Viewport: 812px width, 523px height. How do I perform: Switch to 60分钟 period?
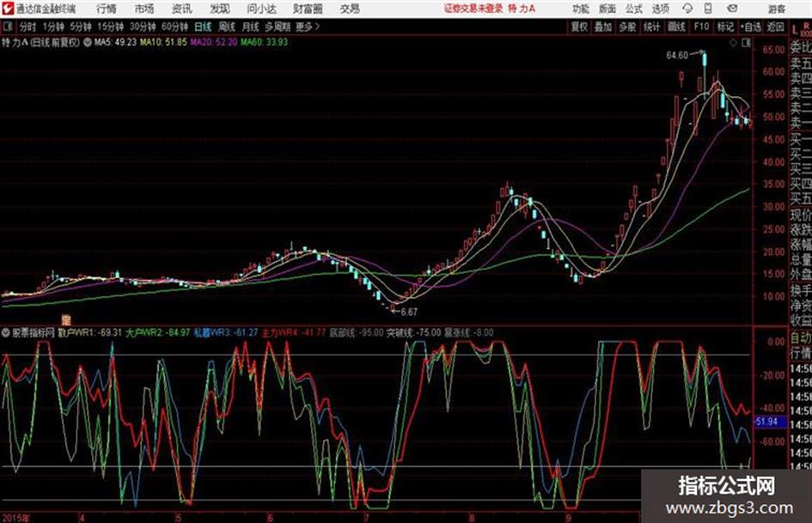(x=175, y=27)
